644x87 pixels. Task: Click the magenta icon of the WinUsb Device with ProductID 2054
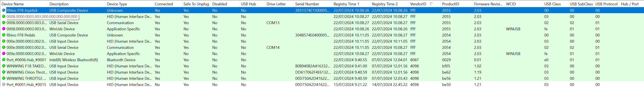pyautogui.click(x=3, y=54)
